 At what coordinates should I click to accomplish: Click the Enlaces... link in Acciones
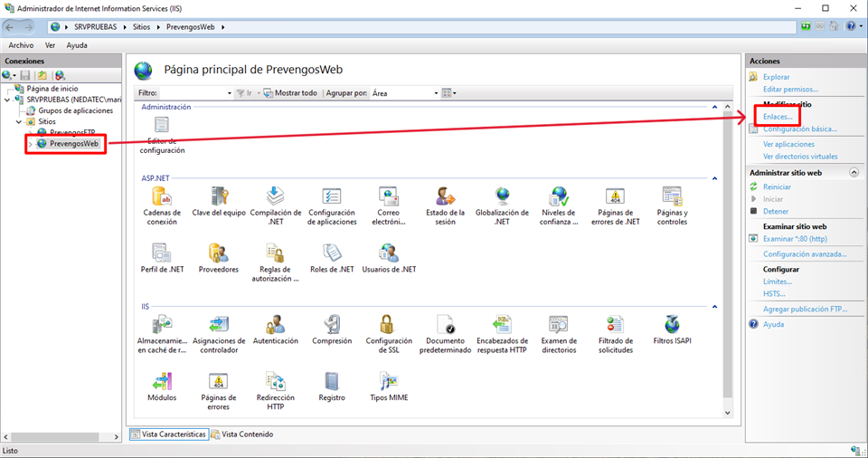[x=778, y=117]
